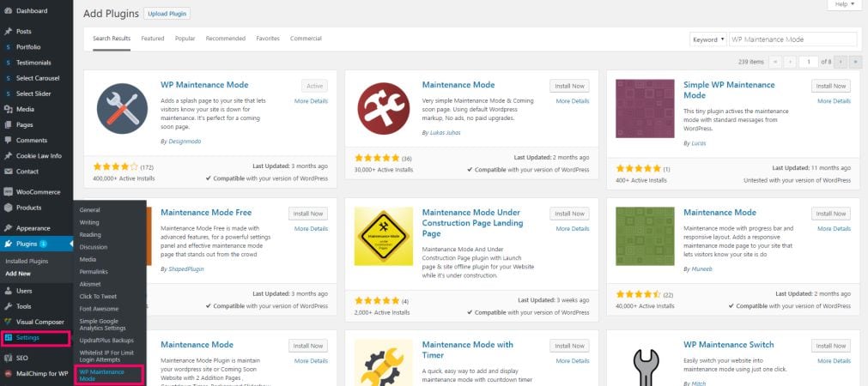Open Akismet in the Settings submenu
Viewport: 868px width, 386px height.
click(x=90, y=284)
